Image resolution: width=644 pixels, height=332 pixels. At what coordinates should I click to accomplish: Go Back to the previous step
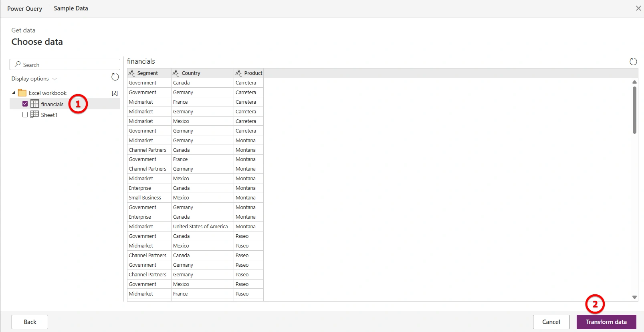(x=30, y=322)
